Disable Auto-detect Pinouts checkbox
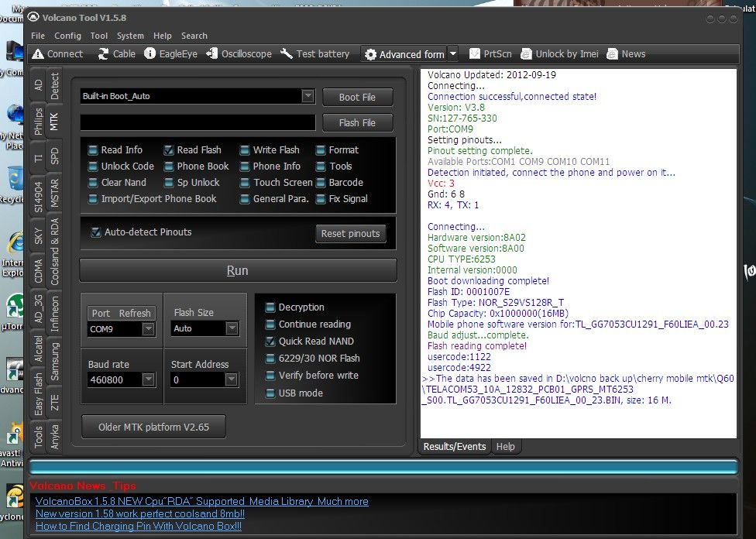 pos(96,232)
